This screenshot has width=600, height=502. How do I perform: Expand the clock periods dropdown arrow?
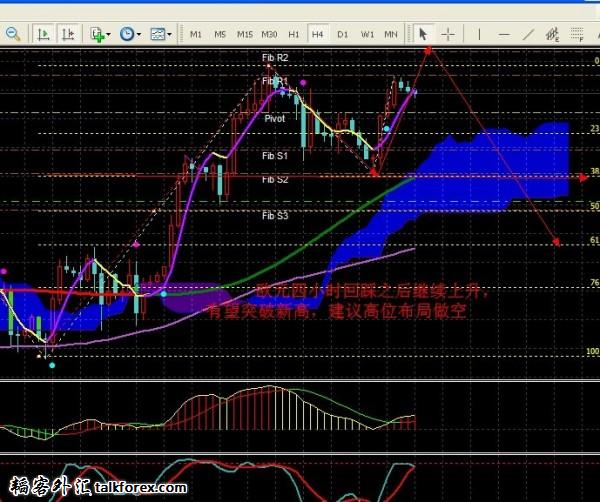[x=140, y=34]
